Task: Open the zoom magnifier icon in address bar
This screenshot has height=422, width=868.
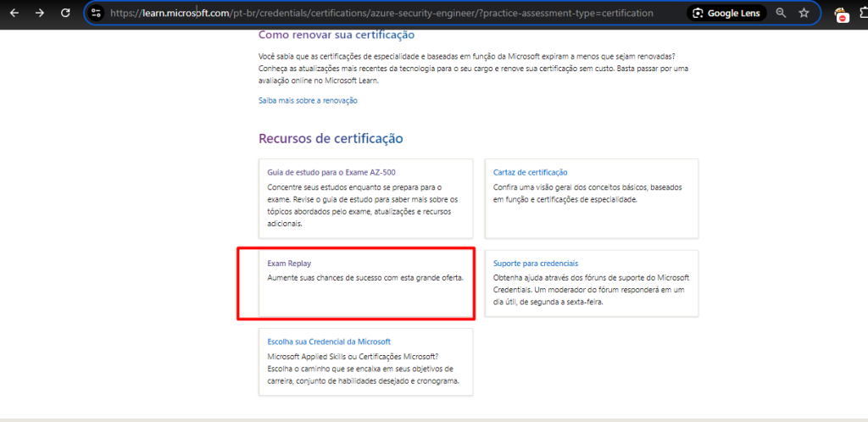Action: click(782, 14)
